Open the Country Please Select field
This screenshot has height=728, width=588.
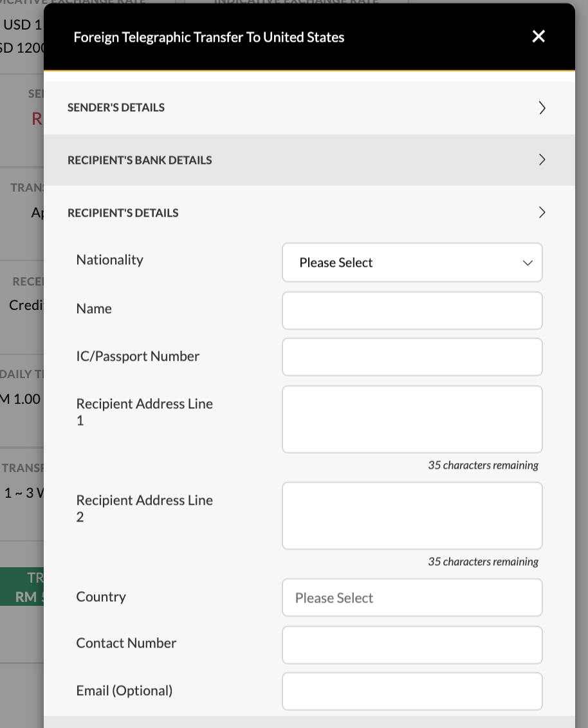tap(412, 597)
